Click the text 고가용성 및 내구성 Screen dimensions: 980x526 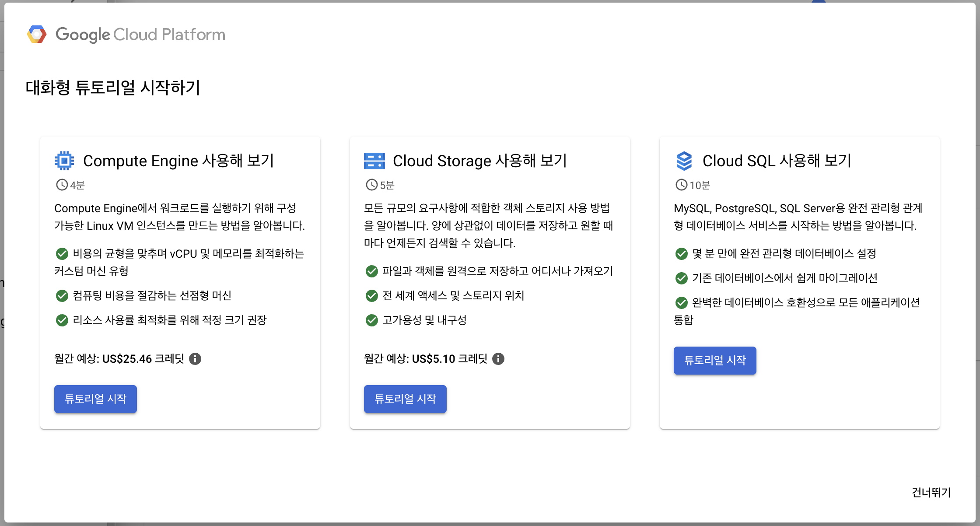click(x=424, y=320)
